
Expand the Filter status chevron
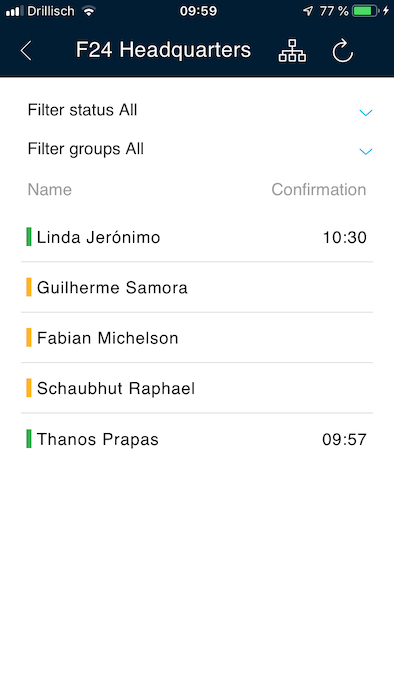coord(366,112)
